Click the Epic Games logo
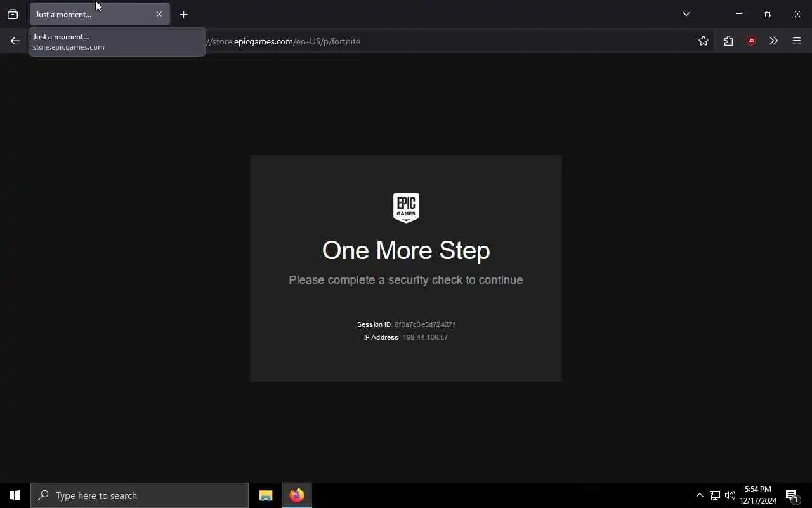The width and height of the screenshot is (812, 508). (x=406, y=208)
